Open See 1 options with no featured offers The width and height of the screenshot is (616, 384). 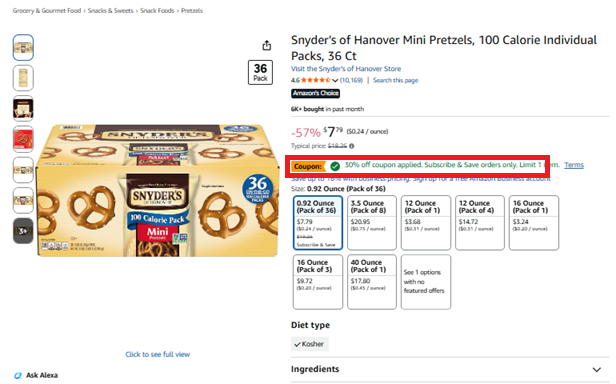pos(426,282)
